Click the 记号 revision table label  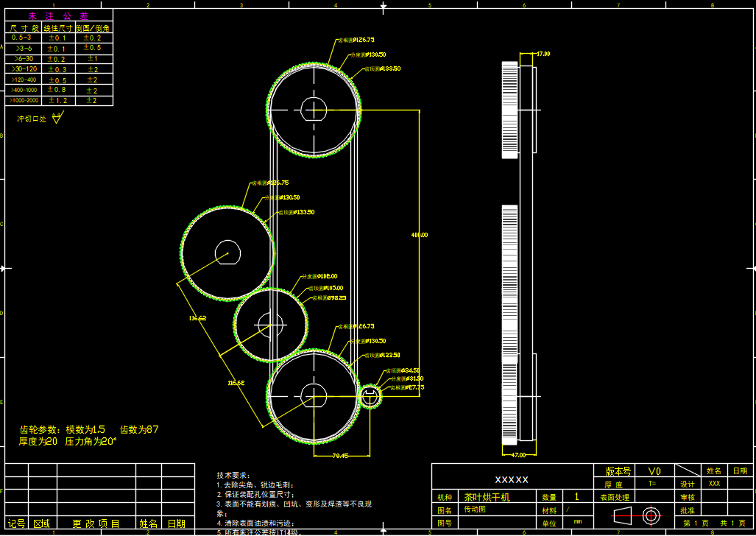point(17,523)
